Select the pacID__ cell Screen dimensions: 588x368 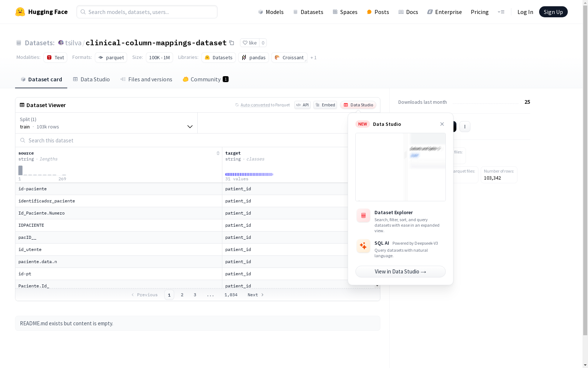(119, 237)
